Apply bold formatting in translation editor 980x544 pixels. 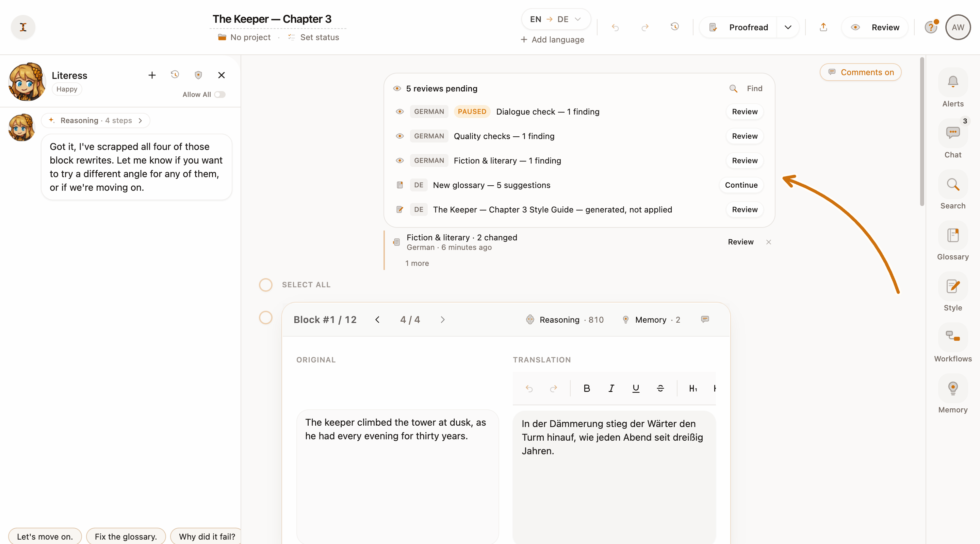pos(587,388)
